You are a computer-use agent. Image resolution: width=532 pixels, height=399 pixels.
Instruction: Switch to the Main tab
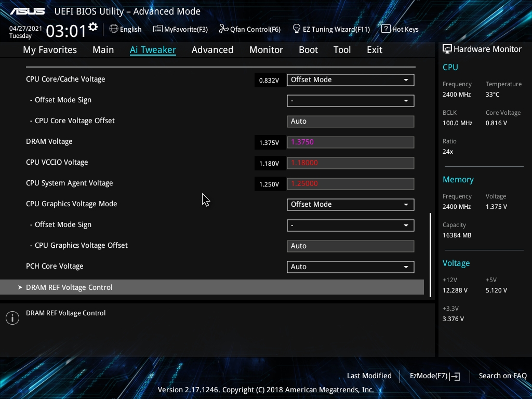103,50
